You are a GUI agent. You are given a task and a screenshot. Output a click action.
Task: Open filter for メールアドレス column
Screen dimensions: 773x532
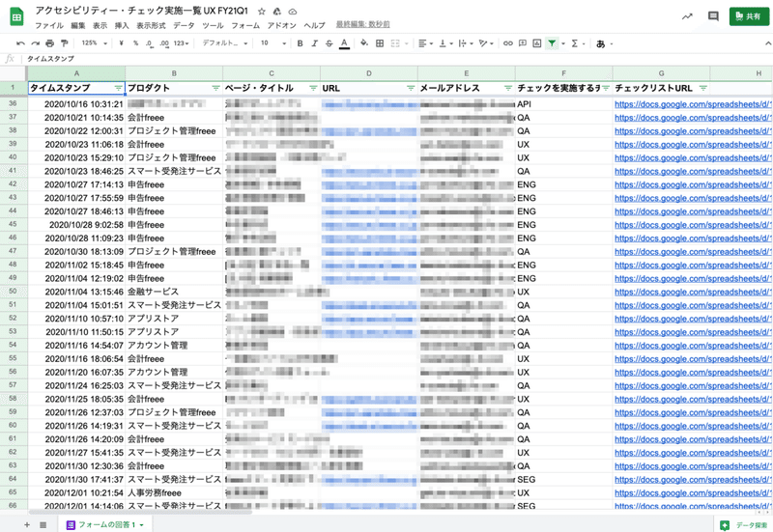[x=508, y=88]
